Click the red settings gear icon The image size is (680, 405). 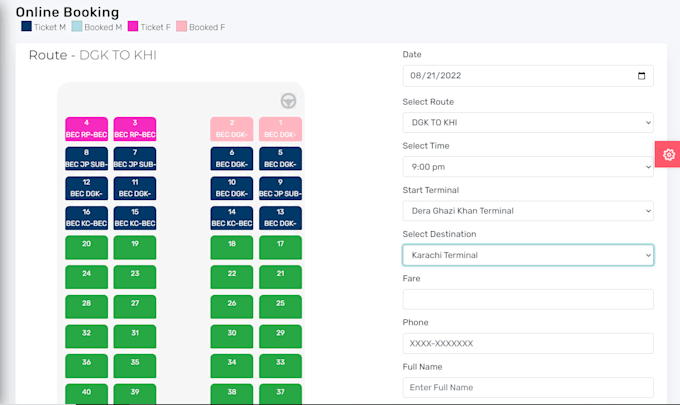tap(668, 155)
